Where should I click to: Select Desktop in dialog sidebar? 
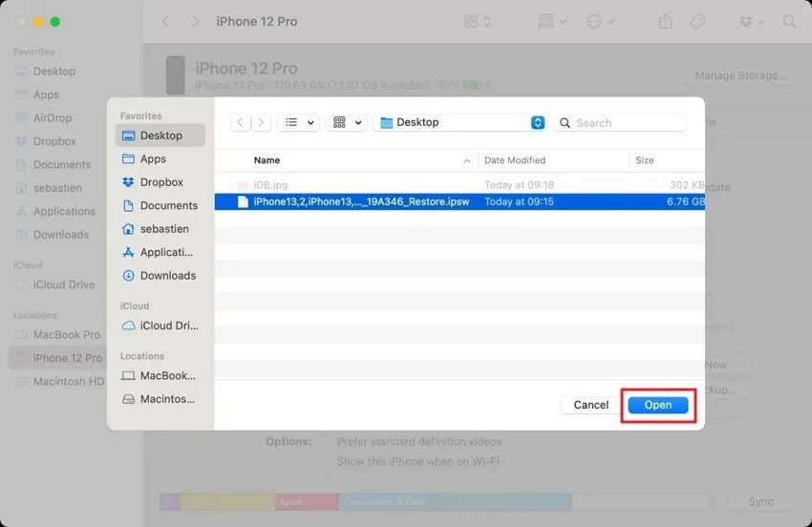coord(160,136)
